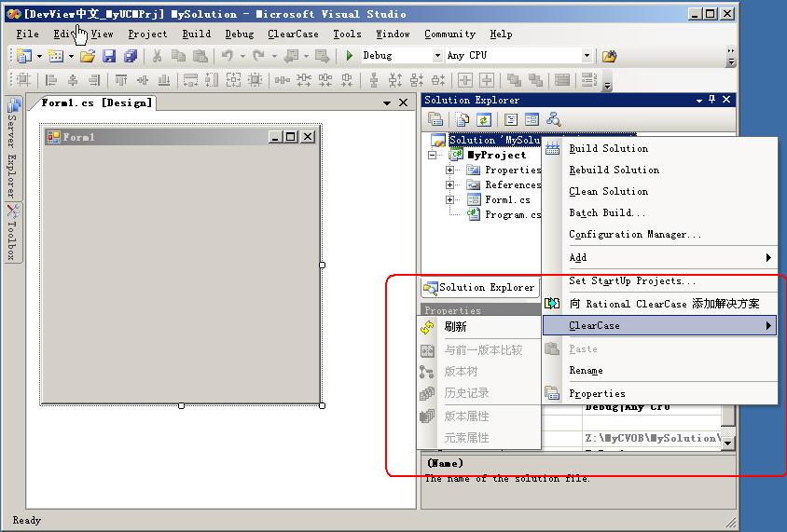Collapse the MyProject tree node
The width and height of the screenshot is (787, 532).
click(x=432, y=155)
